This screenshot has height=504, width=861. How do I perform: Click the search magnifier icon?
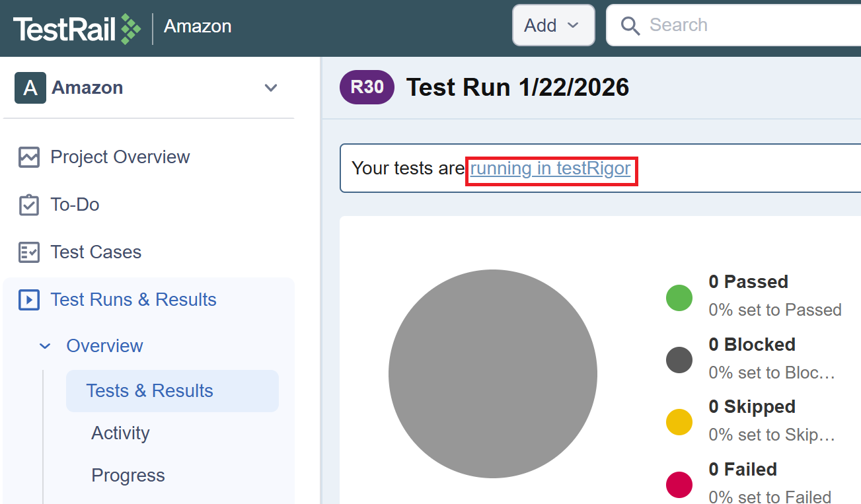tap(630, 26)
